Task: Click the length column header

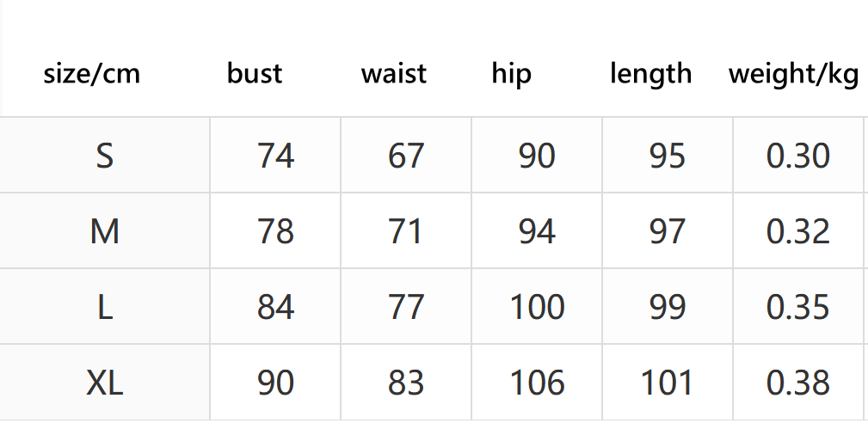Action: (x=651, y=74)
